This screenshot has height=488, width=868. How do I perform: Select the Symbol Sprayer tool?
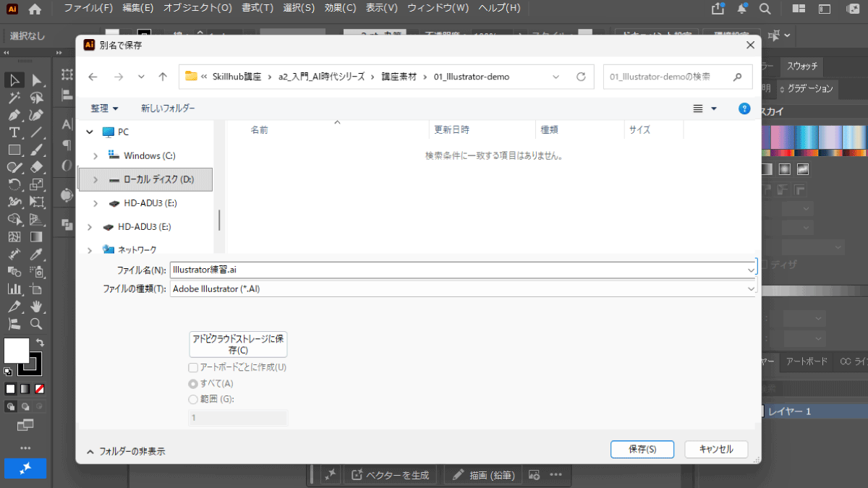[x=37, y=271]
